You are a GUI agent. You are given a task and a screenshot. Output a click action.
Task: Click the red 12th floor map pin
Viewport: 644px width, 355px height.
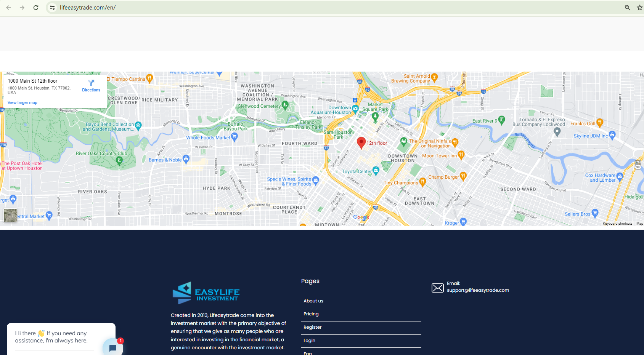tap(361, 143)
